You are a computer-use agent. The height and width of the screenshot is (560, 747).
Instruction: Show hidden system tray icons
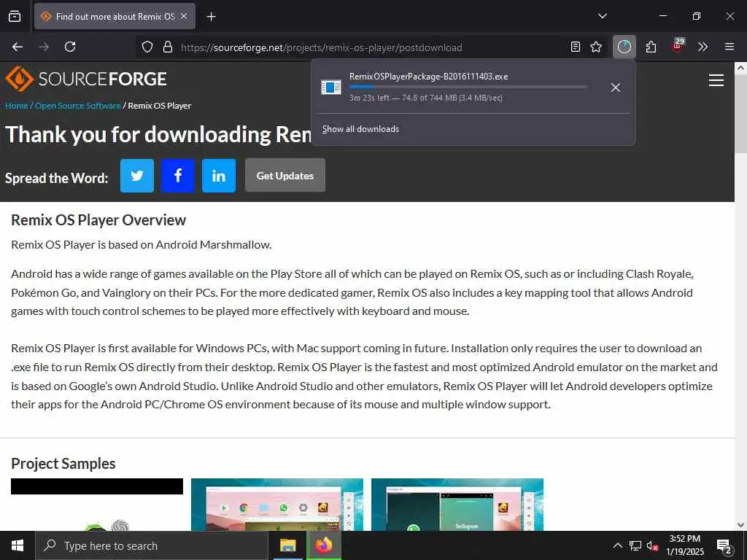coord(617,545)
